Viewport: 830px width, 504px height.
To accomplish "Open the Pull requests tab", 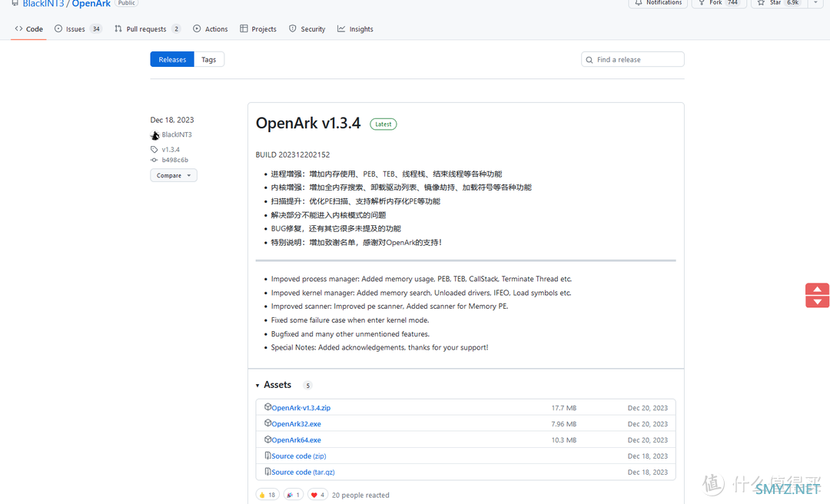I will click(147, 29).
